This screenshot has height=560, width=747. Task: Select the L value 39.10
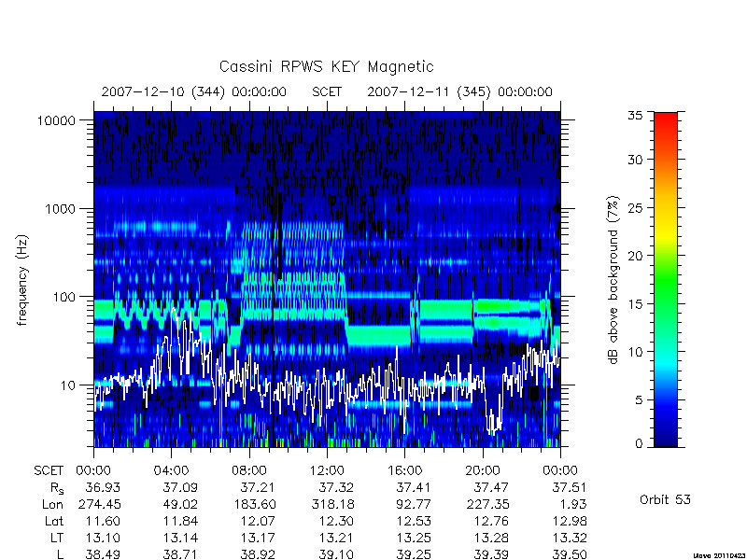tap(336, 554)
